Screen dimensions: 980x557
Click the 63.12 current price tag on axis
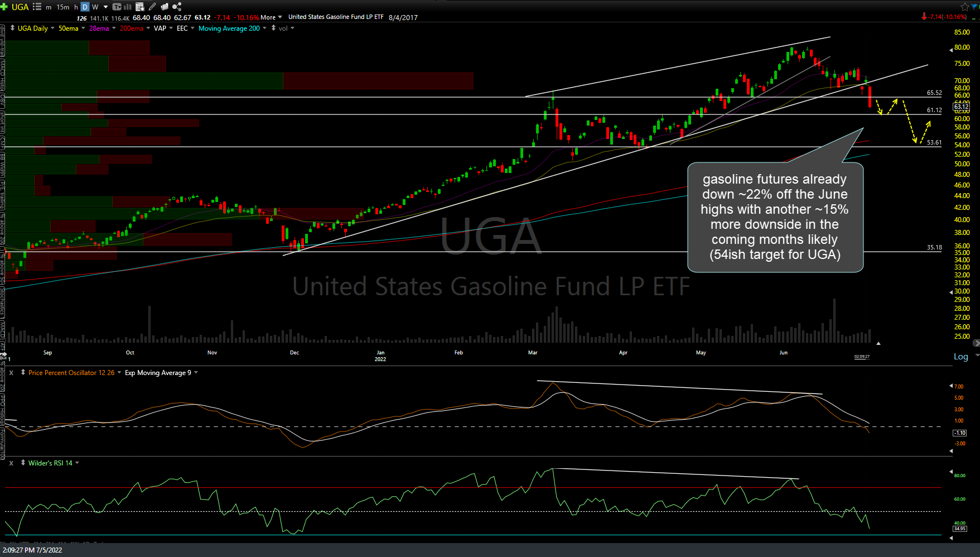click(961, 107)
